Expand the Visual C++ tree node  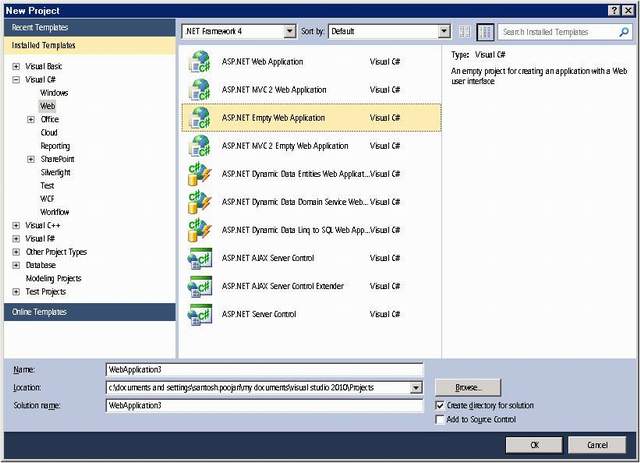[16, 225]
